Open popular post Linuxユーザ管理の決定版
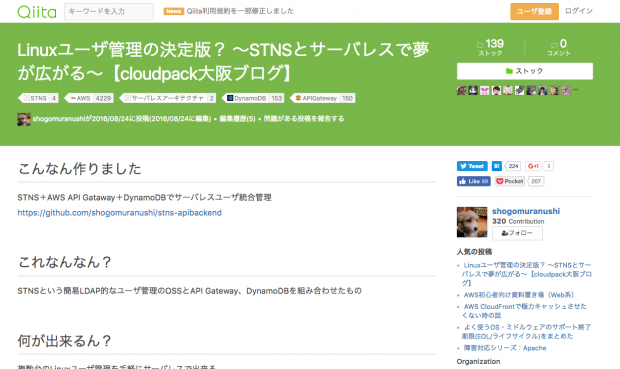This screenshot has height=369, width=620. (x=526, y=274)
